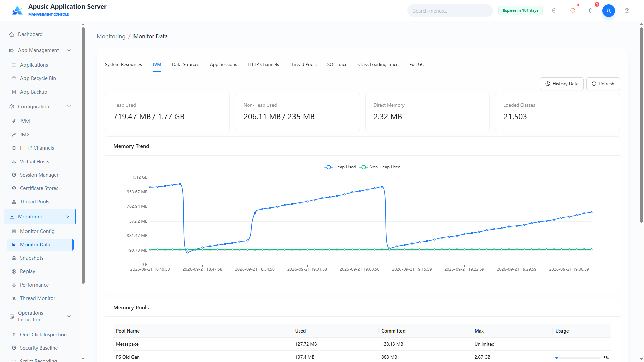Open Virtual Hosts in sidebar

click(35, 162)
